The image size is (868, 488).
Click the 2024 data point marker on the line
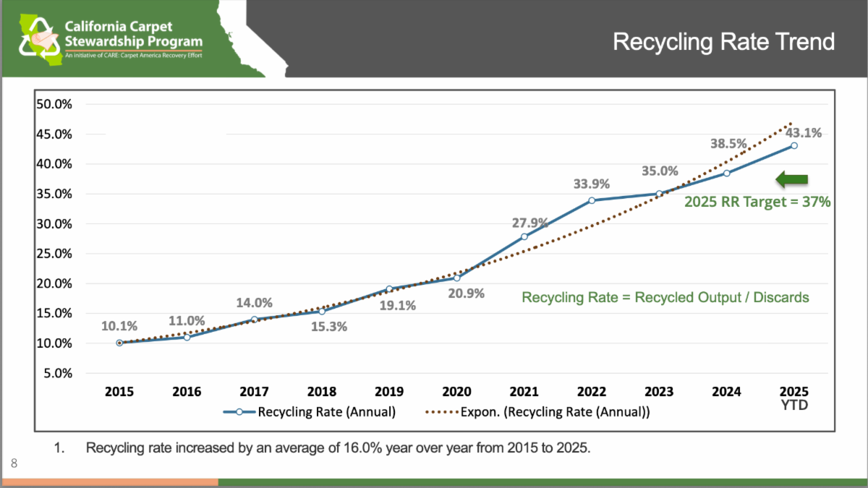[x=726, y=173]
